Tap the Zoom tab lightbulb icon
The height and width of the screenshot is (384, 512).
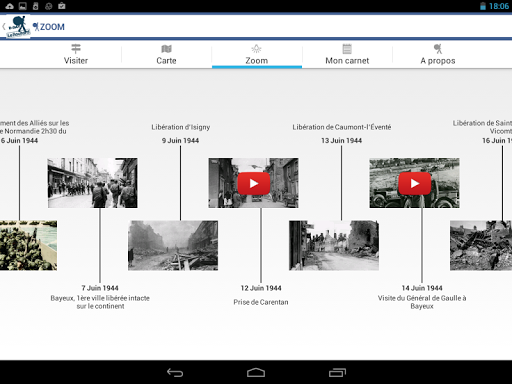click(256, 49)
